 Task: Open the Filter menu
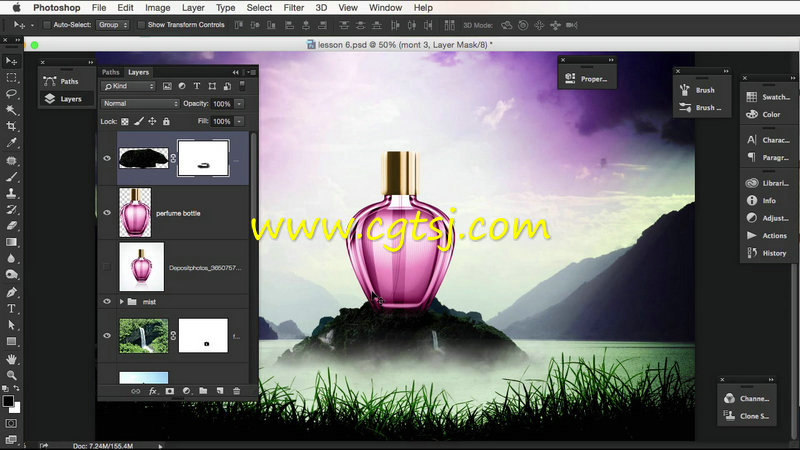[293, 7]
